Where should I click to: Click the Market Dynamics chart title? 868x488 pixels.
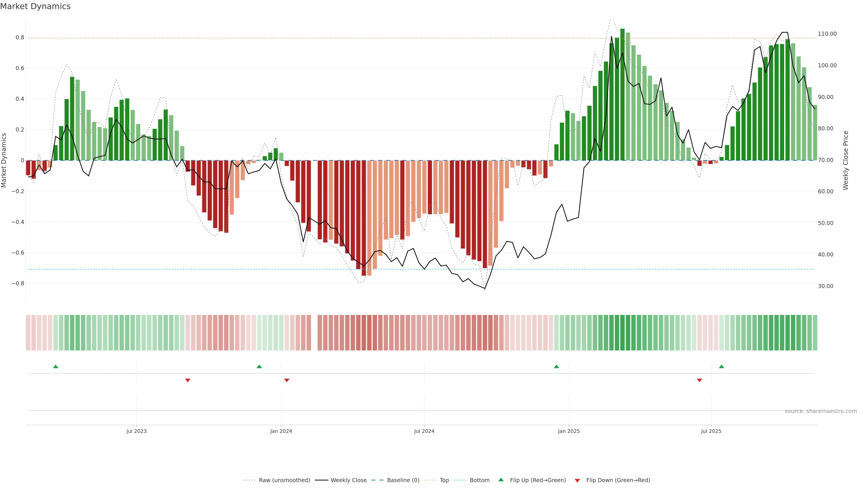(35, 6)
